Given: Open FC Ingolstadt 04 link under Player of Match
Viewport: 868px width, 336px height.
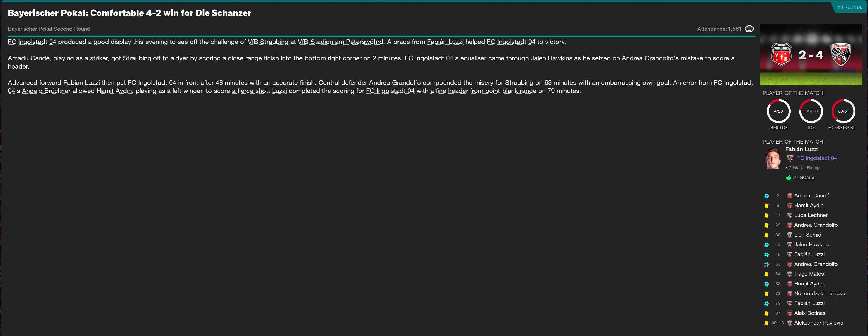Looking at the screenshot, I should coord(817,158).
